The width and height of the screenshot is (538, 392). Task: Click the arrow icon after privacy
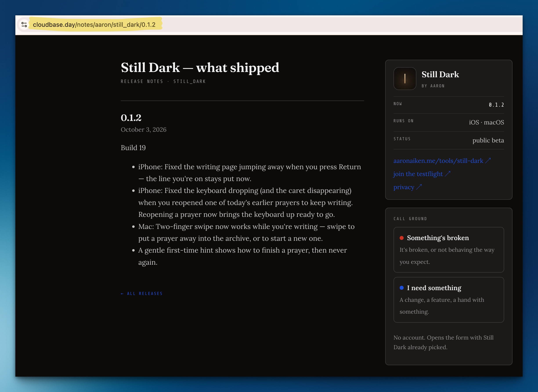(419, 187)
